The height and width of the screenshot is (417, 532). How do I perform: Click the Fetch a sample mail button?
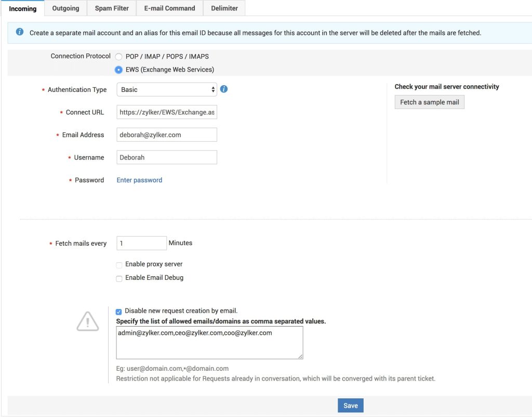pyautogui.click(x=429, y=102)
